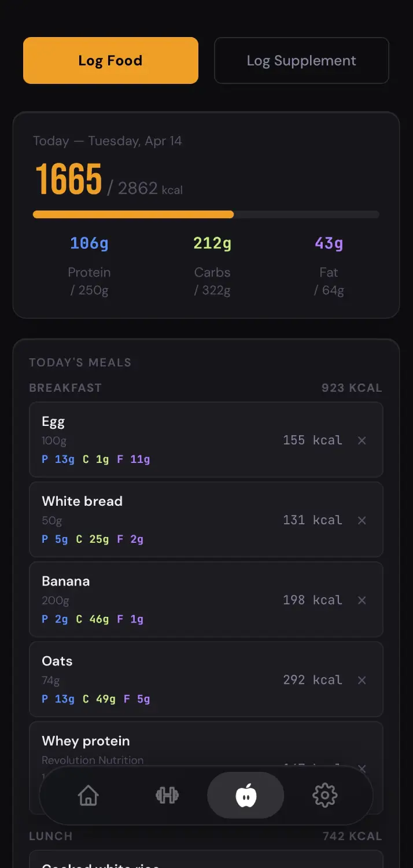Image resolution: width=413 pixels, height=868 pixels.
Task: Remove Banana from breakfast via X icon
Action: (362, 600)
